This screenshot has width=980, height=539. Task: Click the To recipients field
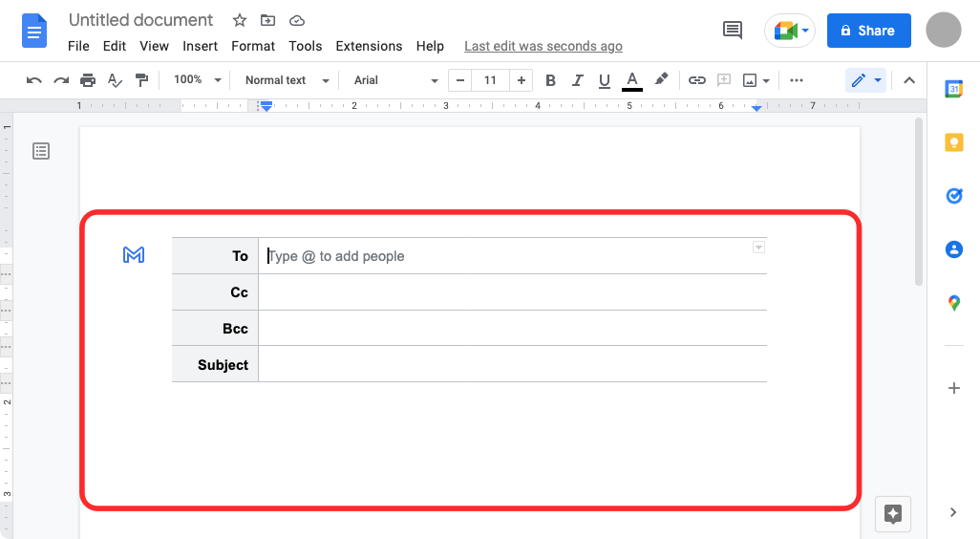click(x=513, y=256)
